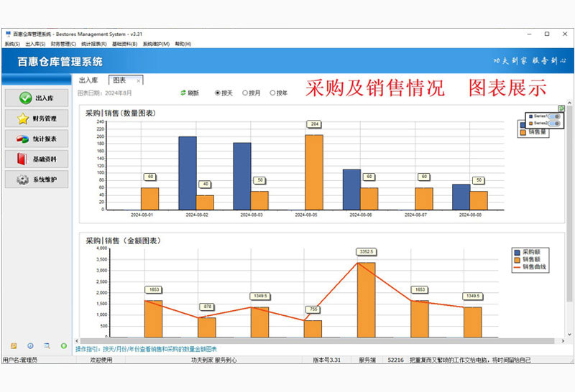Click the blue 采购额 legend swatch
Viewport: 575px width, 392px height.
pos(517,253)
